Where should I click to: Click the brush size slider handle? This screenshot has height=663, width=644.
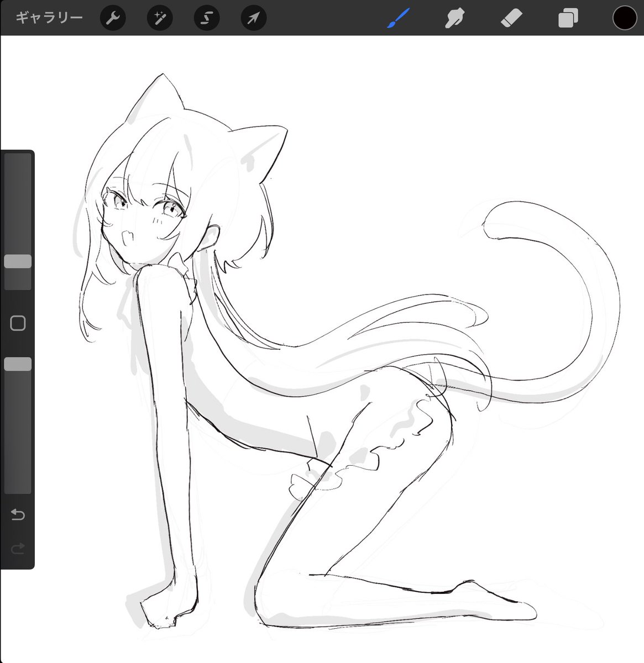coord(18,261)
